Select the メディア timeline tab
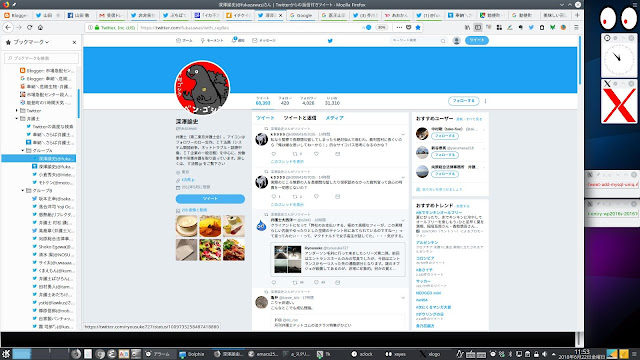The height and width of the screenshot is (360, 640). (x=334, y=118)
